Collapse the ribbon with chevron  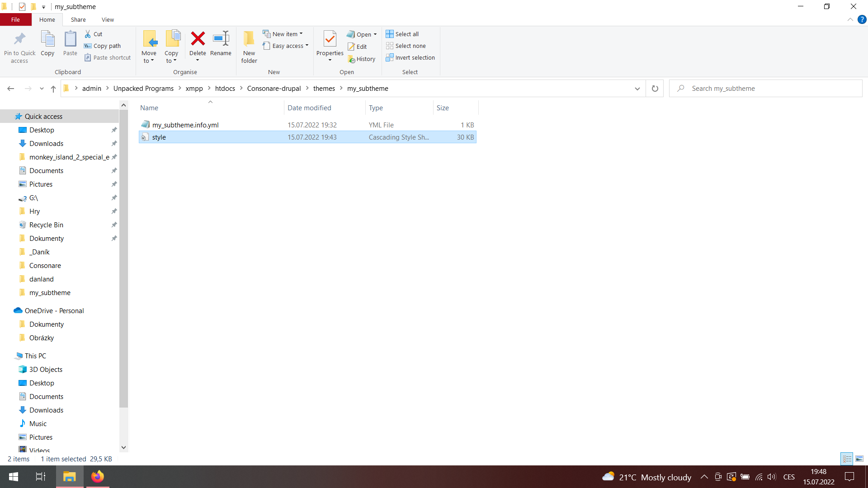pos(850,19)
